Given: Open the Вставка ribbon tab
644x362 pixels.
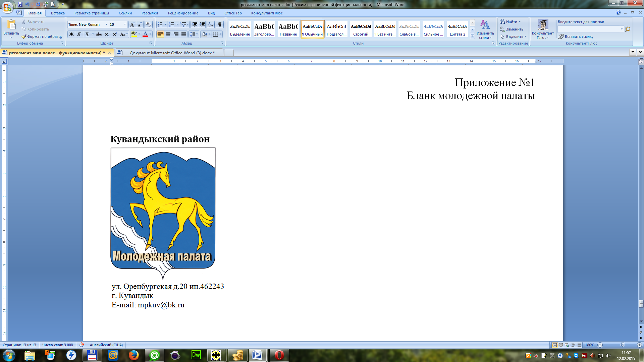Looking at the screenshot, I should pos(58,13).
